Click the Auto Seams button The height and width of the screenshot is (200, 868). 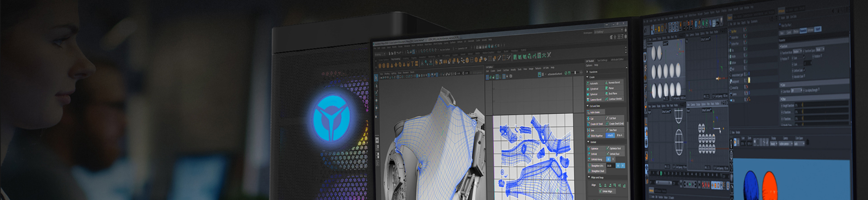595,112
